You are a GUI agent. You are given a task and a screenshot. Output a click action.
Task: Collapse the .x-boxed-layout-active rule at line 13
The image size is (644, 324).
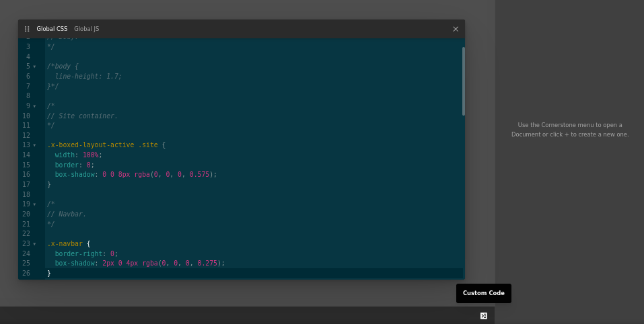(x=34, y=145)
